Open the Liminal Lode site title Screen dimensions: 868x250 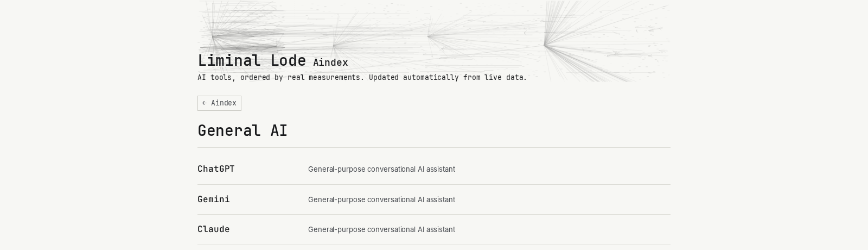click(252, 60)
